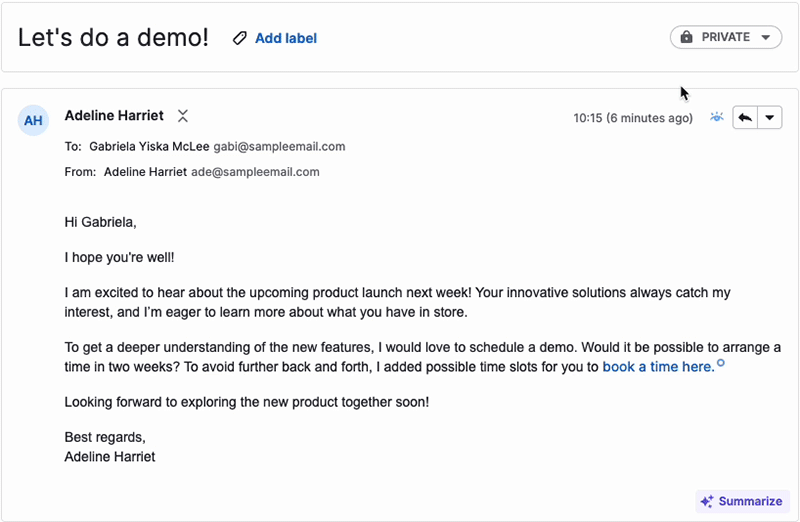Click the 10:15 message timestamp
The image size is (800, 522).
(x=633, y=118)
